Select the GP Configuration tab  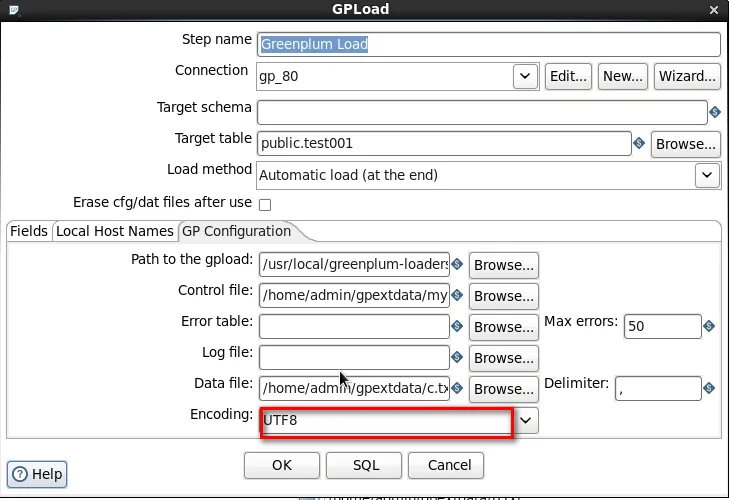pos(237,231)
